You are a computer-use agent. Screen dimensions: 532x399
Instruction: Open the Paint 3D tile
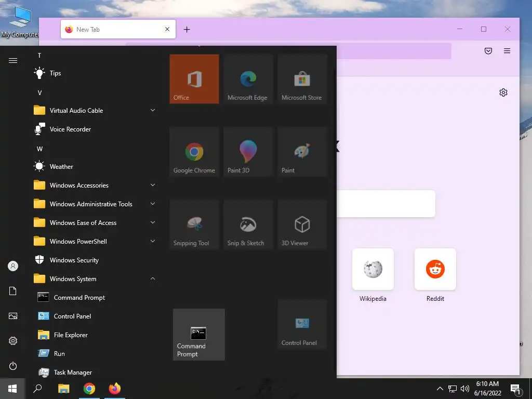click(x=248, y=152)
